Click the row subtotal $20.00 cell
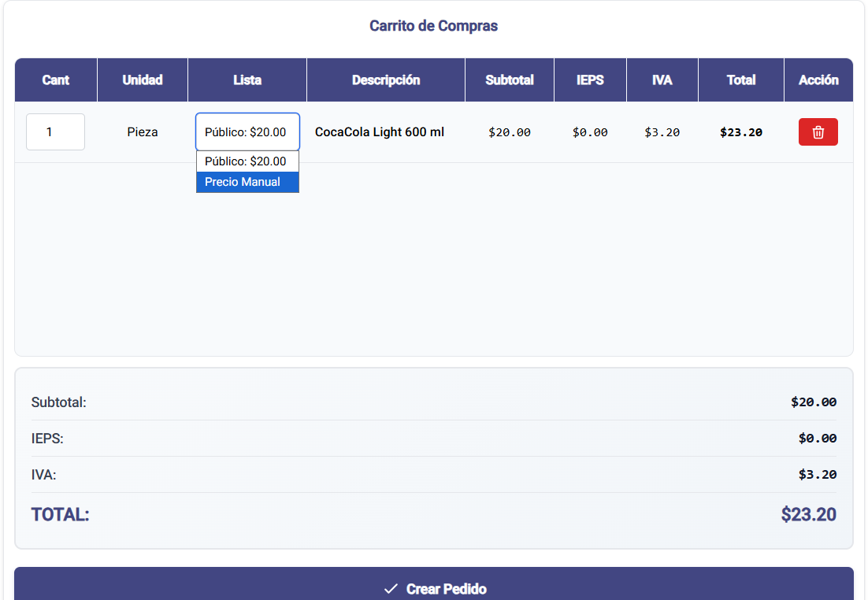This screenshot has height=600, width=868. (510, 132)
